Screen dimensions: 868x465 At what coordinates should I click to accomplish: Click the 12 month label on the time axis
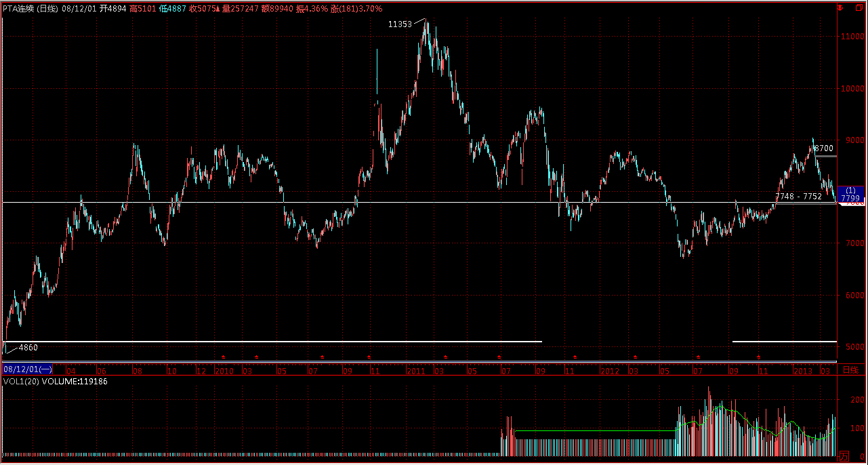200,370
